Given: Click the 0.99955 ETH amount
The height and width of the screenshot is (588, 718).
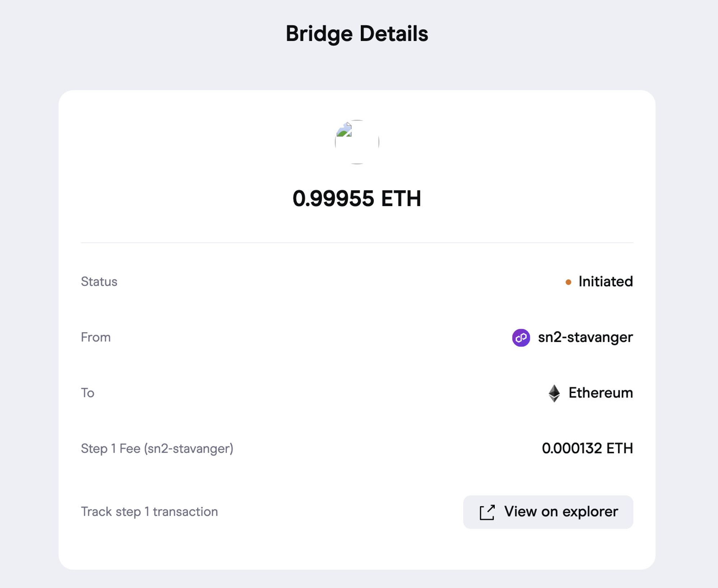Looking at the screenshot, I should point(357,198).
